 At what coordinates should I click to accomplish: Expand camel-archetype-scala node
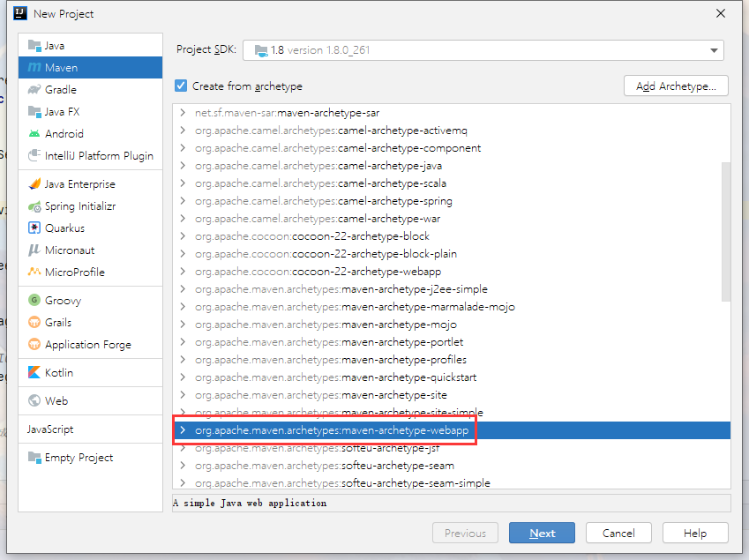coord(183,183)
